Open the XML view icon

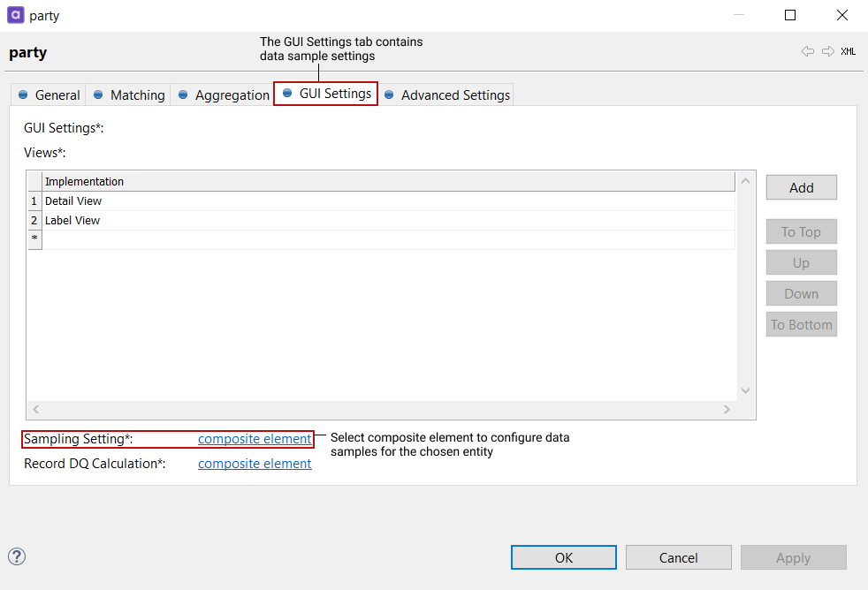848,52
